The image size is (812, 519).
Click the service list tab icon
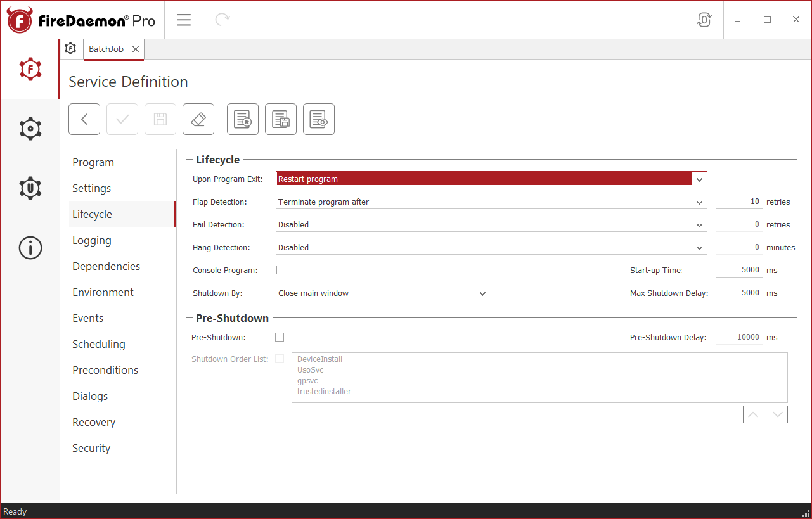tap(71, 49)
